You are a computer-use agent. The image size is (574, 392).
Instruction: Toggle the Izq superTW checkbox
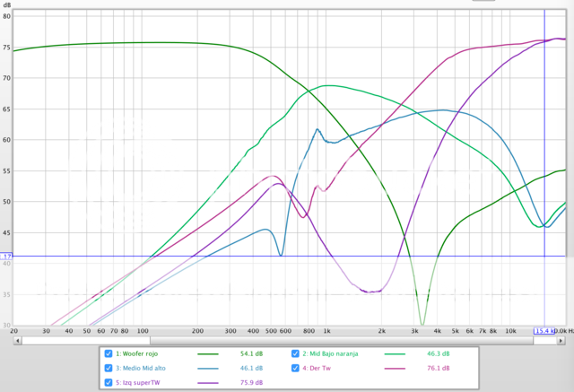[109, 381]
